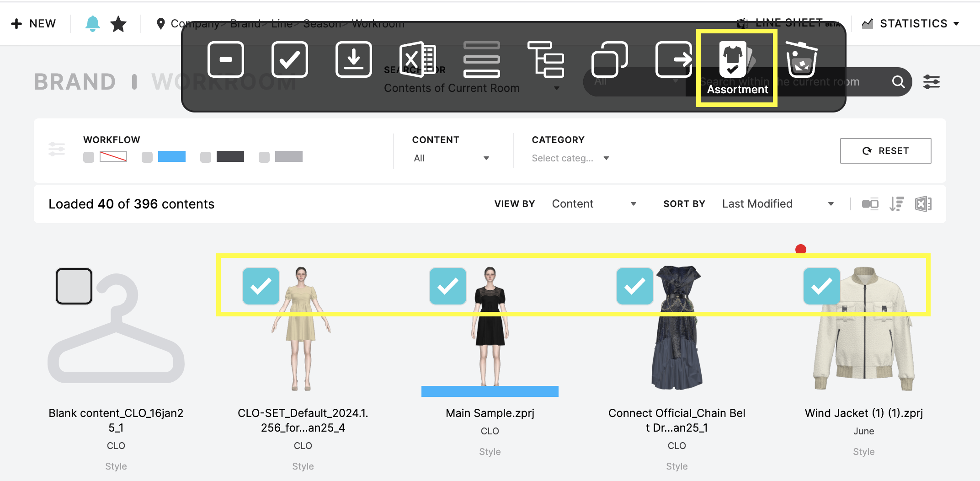Image resolution: width=980 pixels, height=481 pixels.
Task: Click the copy icon in floating toolbar
Action: (x=610, y=59)
